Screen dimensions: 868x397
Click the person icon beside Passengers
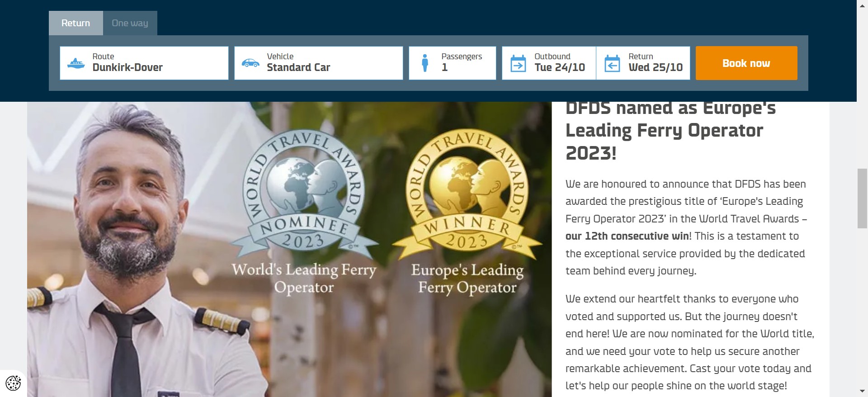pos(425,63)
